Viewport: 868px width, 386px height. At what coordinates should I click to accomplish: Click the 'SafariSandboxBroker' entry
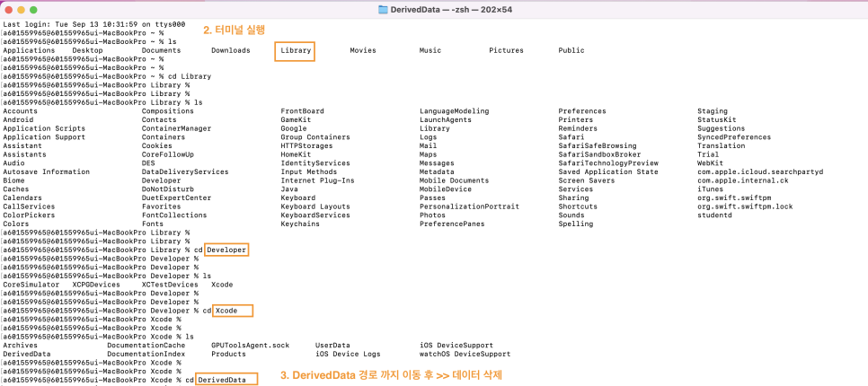(599, 154)
